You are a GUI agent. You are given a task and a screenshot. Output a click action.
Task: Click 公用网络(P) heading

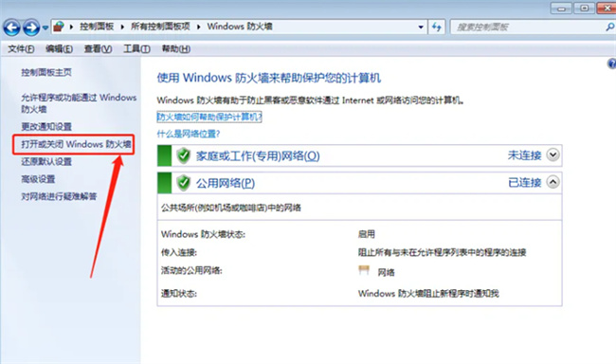226,183
